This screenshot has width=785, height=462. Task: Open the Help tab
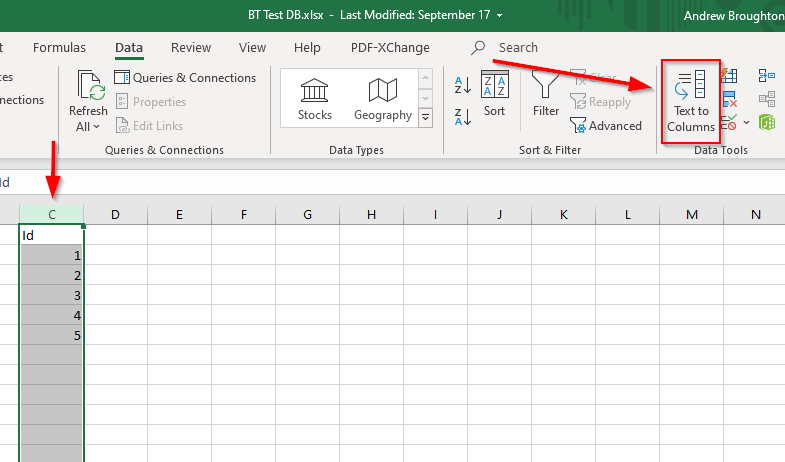pyautogui.click(x=307, y=48)
